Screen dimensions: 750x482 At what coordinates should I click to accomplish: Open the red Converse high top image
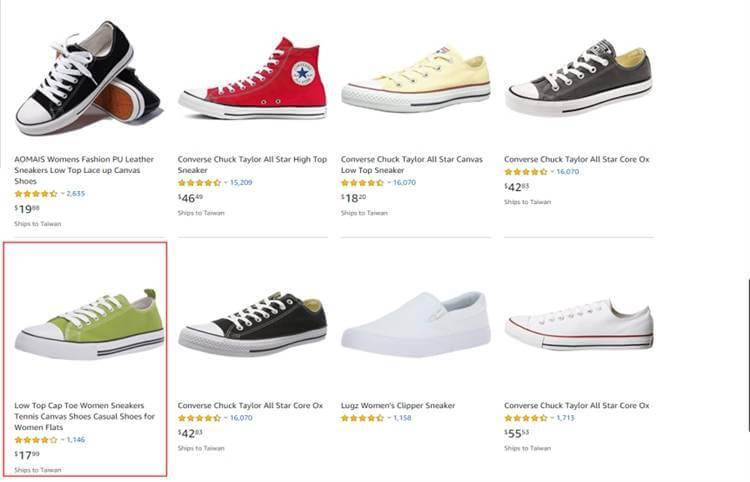tap(253, 78)
